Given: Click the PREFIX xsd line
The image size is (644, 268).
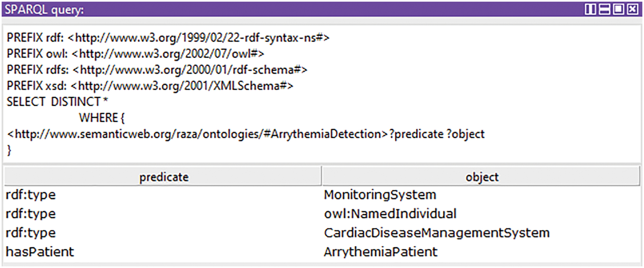Looking at the screenshot, I should (150, 86).
